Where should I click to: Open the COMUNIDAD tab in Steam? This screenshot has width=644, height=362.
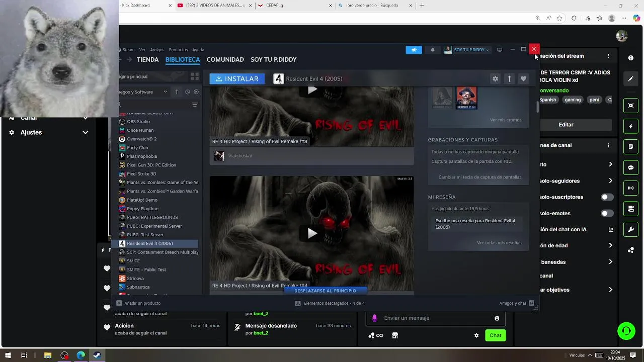pyautogui.click(x=225, y=59)
